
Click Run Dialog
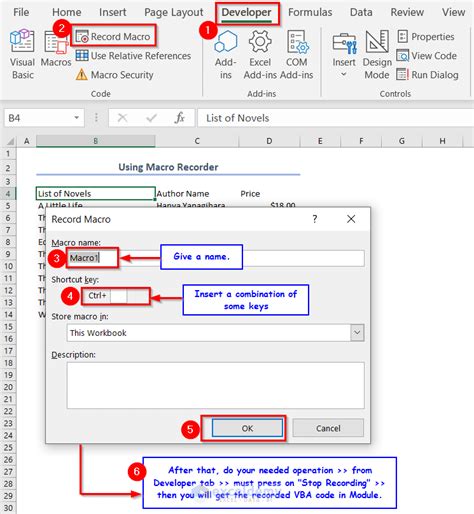click(427, 75)
